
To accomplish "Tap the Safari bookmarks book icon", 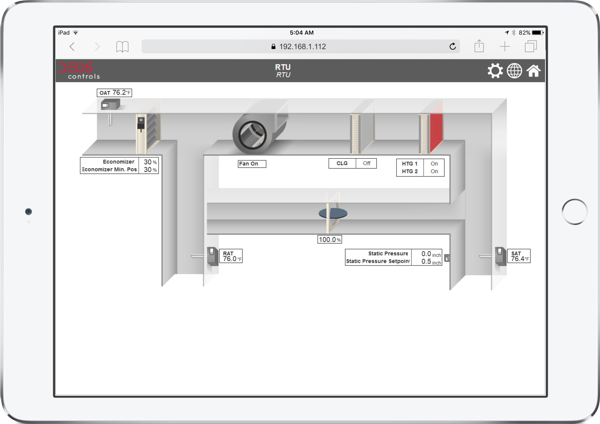I will tap(122, 46).
